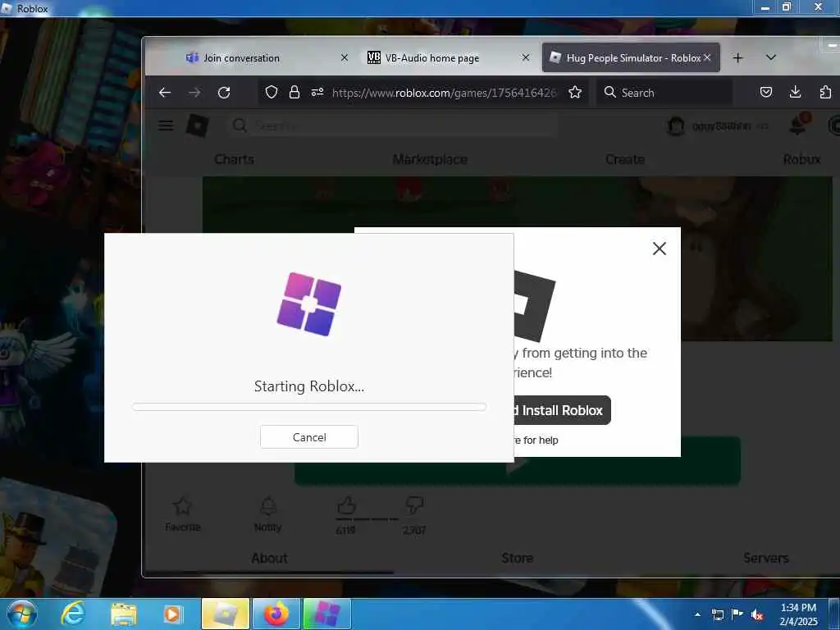Cancel the Starting Roblox launch dialog
The image size is (840, 630).
(x=309, y=437)
